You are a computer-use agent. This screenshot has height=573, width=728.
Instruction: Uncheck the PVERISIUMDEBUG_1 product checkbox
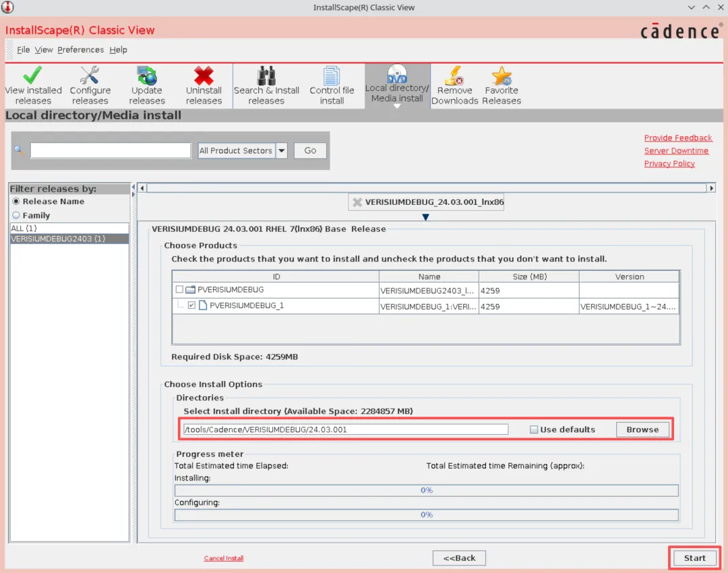(191, 305)
